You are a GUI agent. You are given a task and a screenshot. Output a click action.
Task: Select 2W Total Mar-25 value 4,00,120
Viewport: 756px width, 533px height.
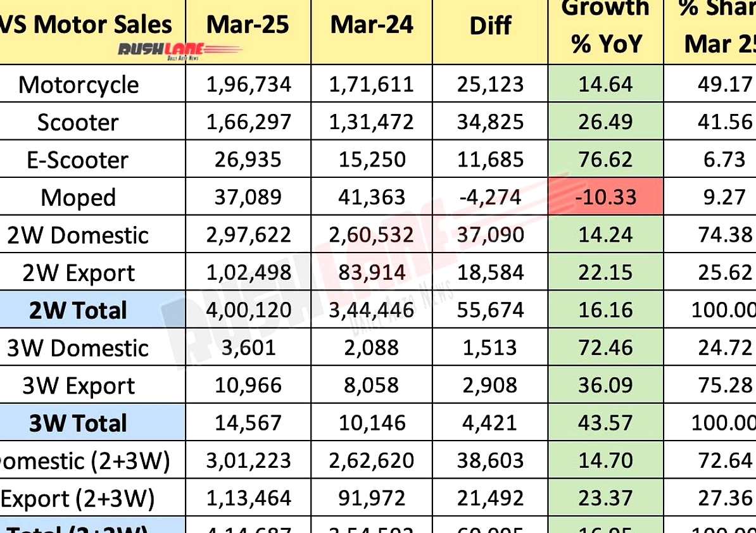pos(248,310)
